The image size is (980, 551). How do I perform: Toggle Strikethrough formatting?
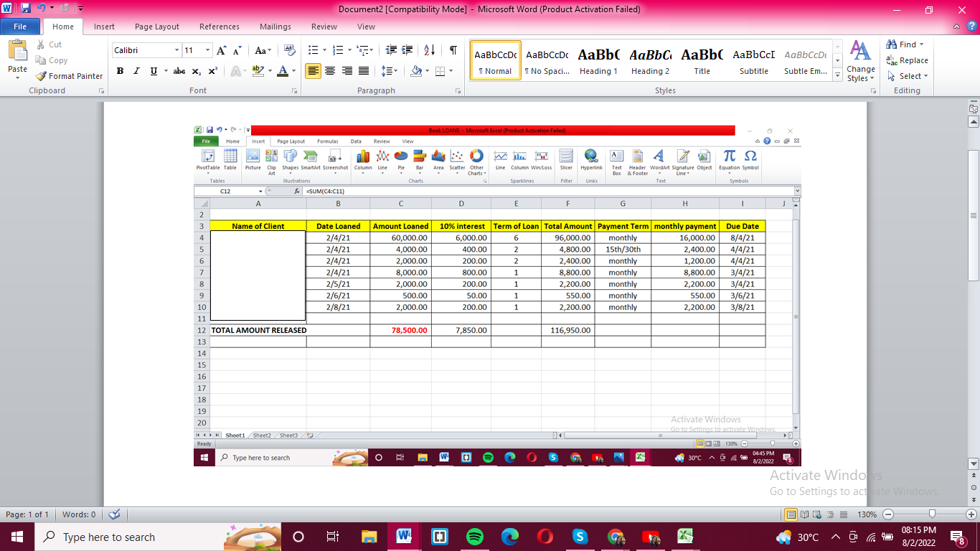(179, 71)
